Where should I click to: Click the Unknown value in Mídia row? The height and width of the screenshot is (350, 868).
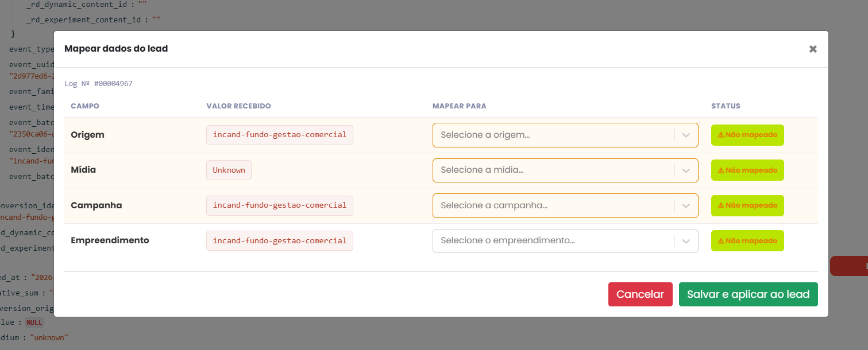point(229,170)
